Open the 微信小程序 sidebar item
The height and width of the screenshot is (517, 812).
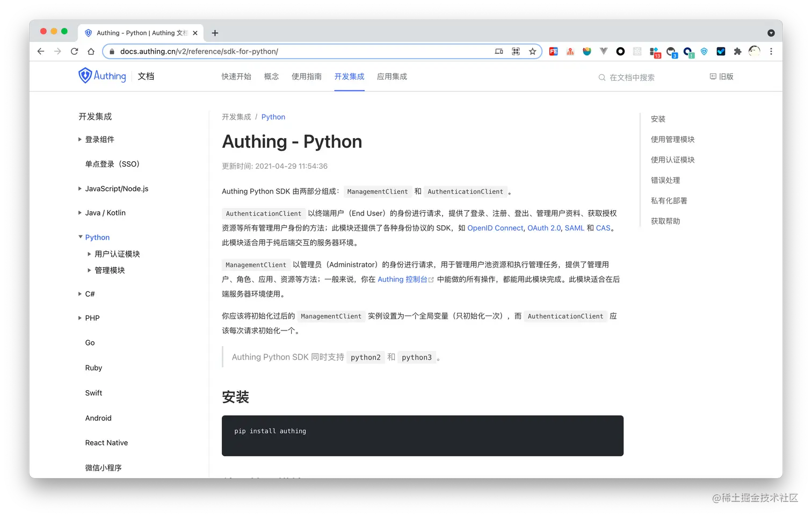(103, 468)
